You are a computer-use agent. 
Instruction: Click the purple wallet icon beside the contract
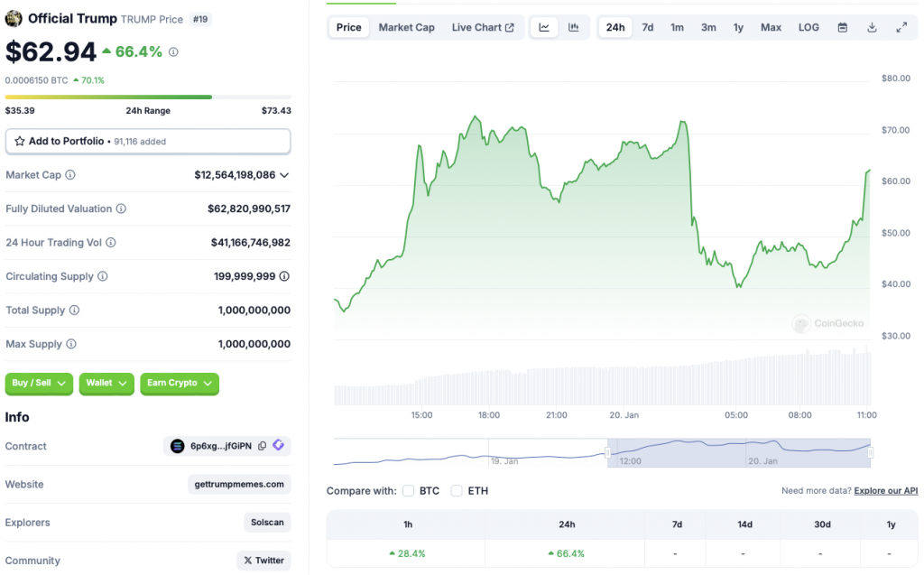279,445
